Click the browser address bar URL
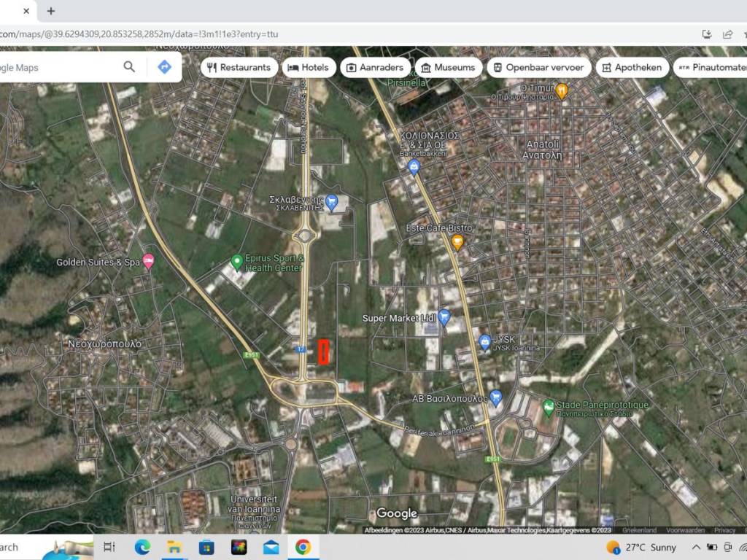 139,34
